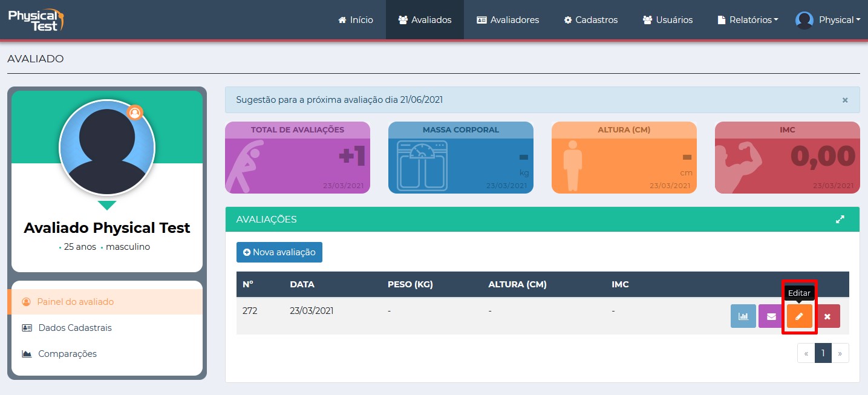Click the orange photo badge on avatar
Viewport: 868px width, 395px height.
click(x=135, y=113)
